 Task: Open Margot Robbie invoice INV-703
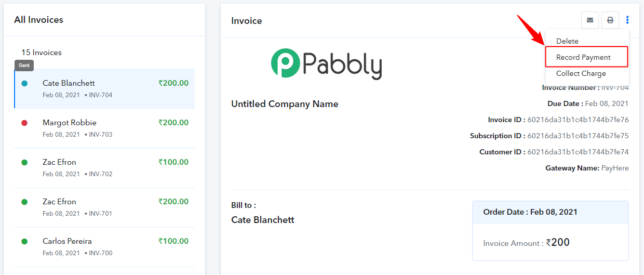point(104,128)
